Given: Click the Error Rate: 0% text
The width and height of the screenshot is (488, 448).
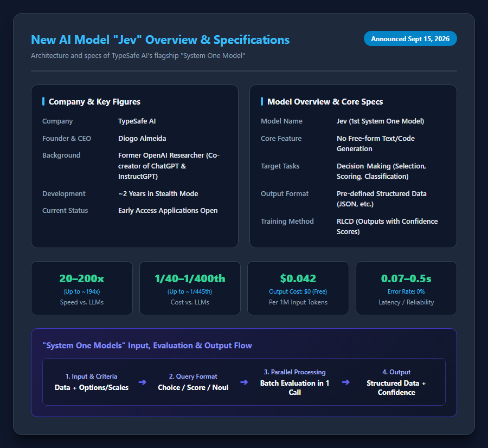Looking at the screenshot, I should coord(406,291).
